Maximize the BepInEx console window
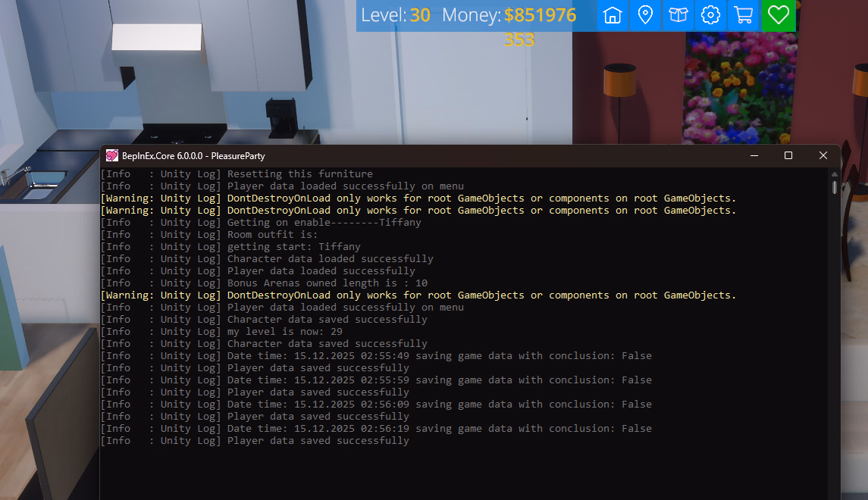868x500 pixels. click(788, 155)
